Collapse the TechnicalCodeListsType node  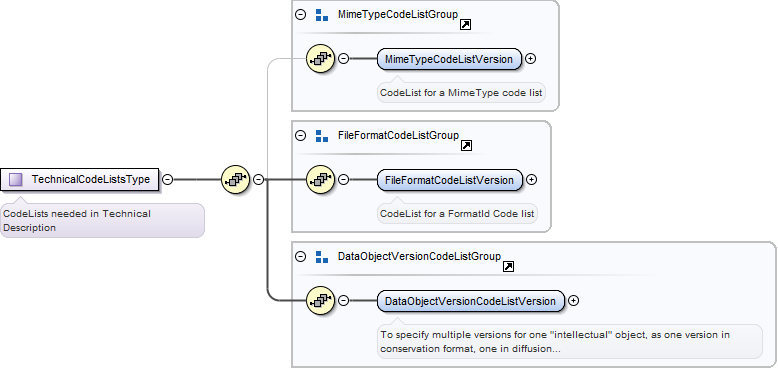[168, 179]
